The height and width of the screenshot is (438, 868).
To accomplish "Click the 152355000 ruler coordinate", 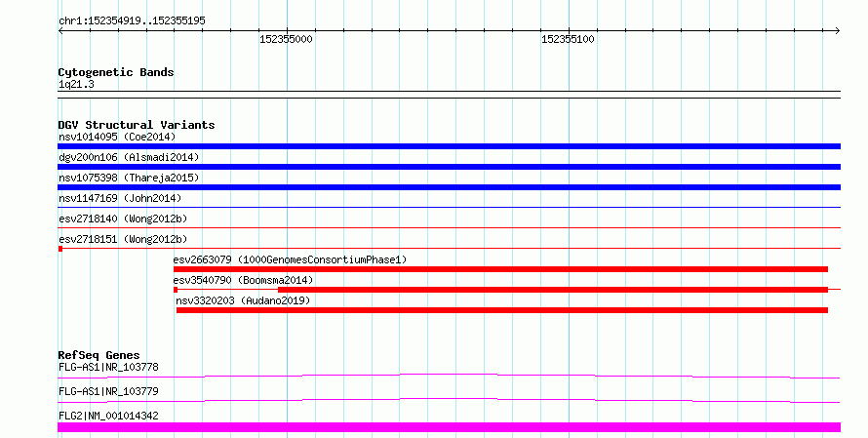I will pyautogui.click(x=286, y=39).
